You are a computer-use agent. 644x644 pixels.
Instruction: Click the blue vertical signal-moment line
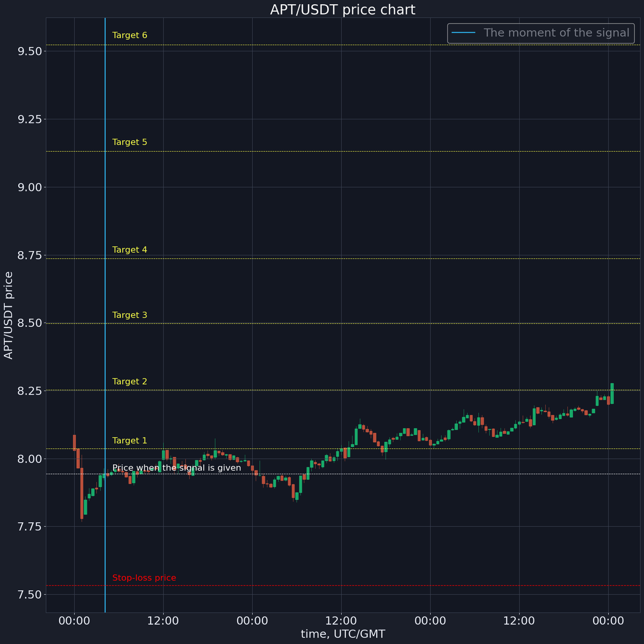click(x=105, y=315)
